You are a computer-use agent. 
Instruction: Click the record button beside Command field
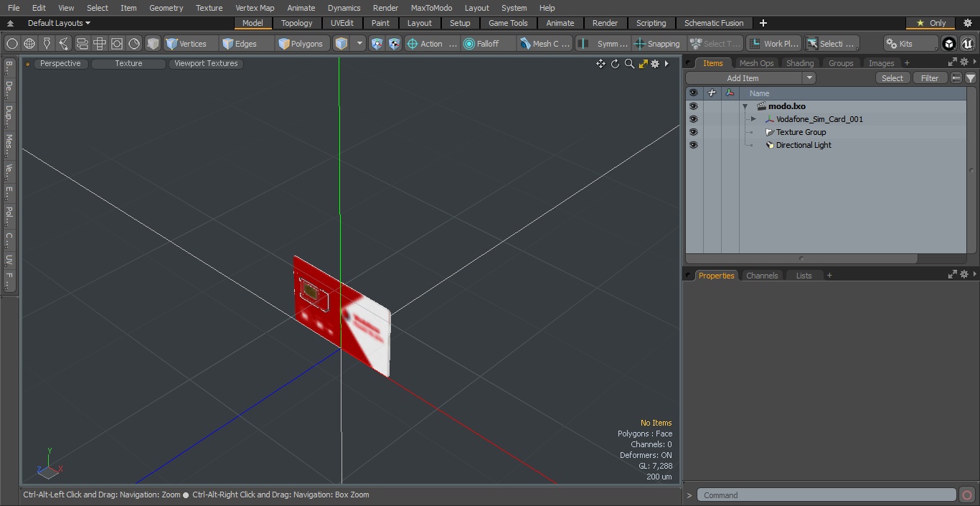pos(966,495)
